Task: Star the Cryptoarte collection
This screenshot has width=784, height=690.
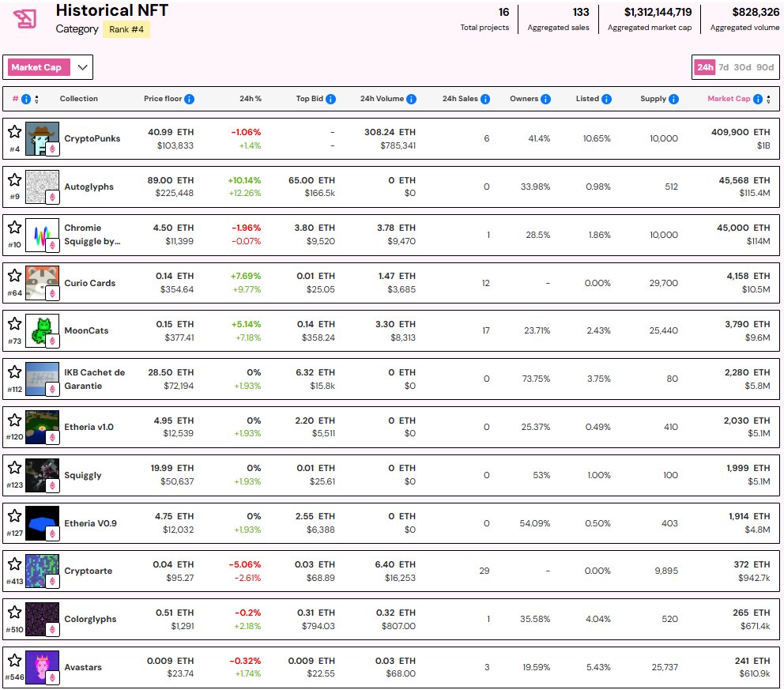Action: (x=14, y=564)
